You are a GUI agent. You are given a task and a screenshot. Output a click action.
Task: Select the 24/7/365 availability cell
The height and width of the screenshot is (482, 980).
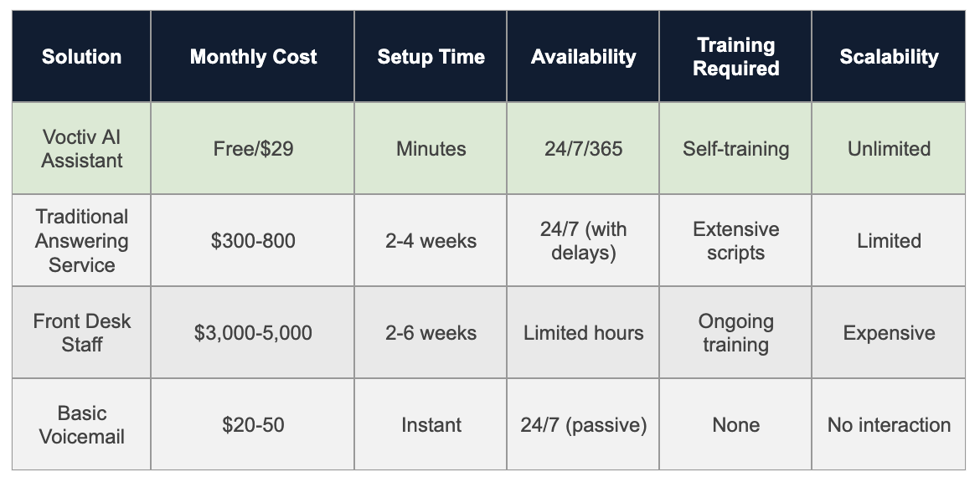pos(583,149)
